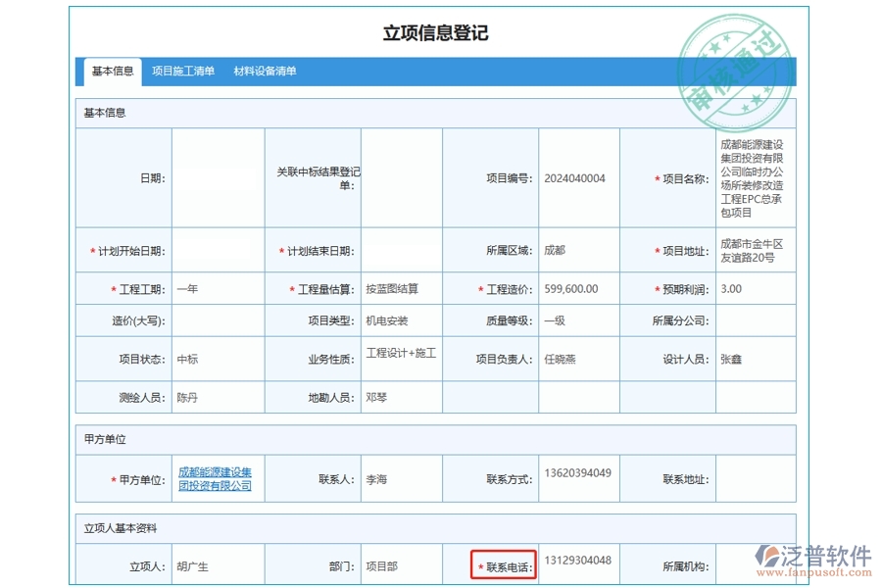Image resolution: width=882 pixels, height=588 pixels.
Task: Click the empty 所属机构 field
Action: point(755,563)
